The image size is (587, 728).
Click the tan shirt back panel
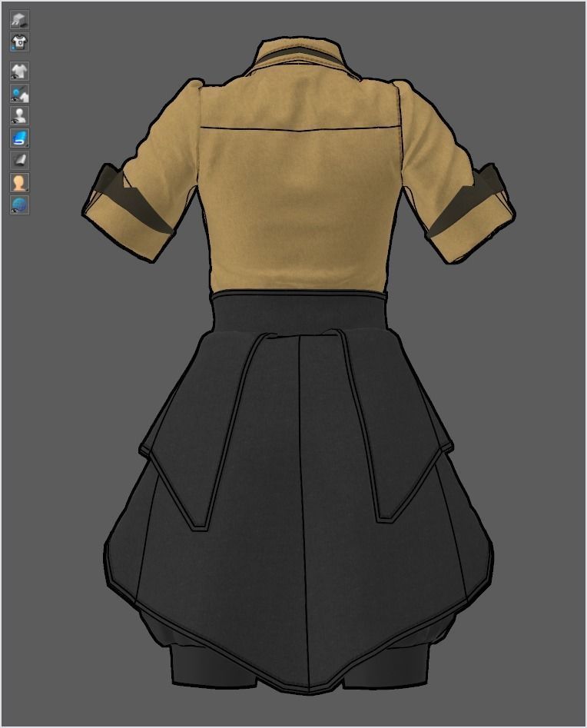click(x=300, y=209)
